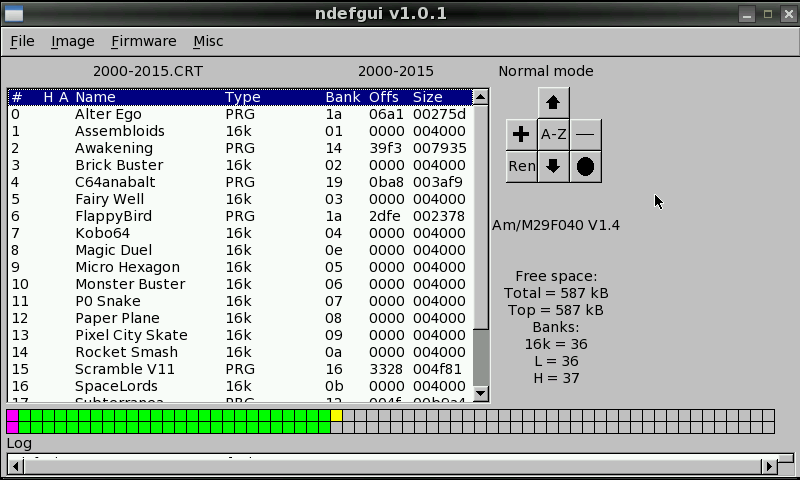Select the Assembloids entry
This screenshot has width=800, height=480.
pos(240,131)
